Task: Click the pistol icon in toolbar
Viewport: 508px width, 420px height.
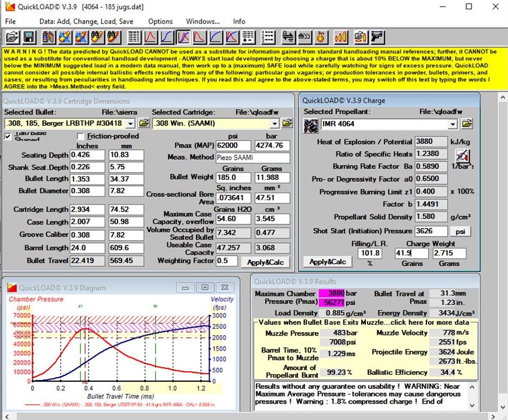Action: click(x=378, y=37)
